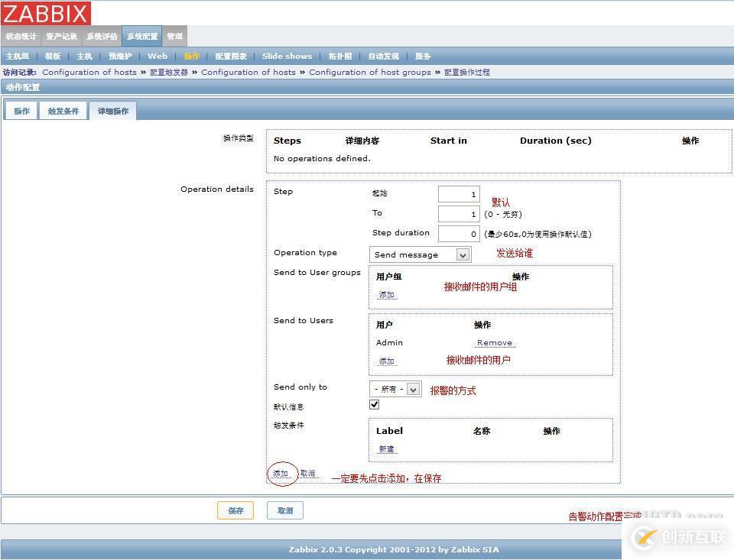Image resolution: width=734 pixels, height=560 pixels.
Task: Open the Operation type Send message dropdown
Action: pos(420,253)
